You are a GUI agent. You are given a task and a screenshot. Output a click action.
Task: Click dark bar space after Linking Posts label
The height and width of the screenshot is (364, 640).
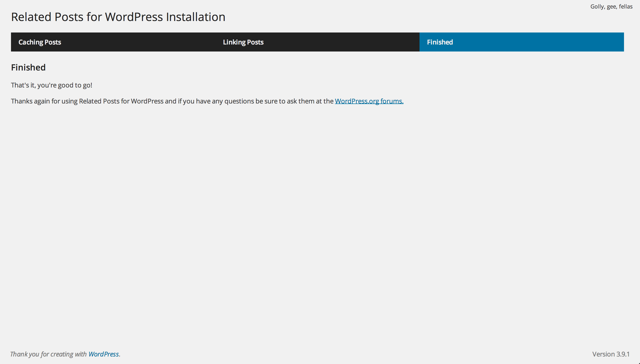click(342, 42)
